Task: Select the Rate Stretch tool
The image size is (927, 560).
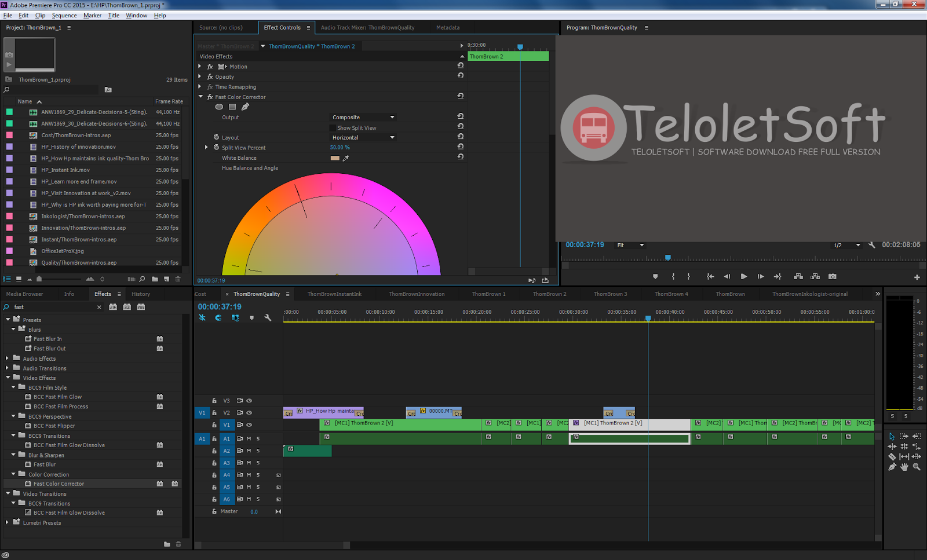Action: coord(917,446)
